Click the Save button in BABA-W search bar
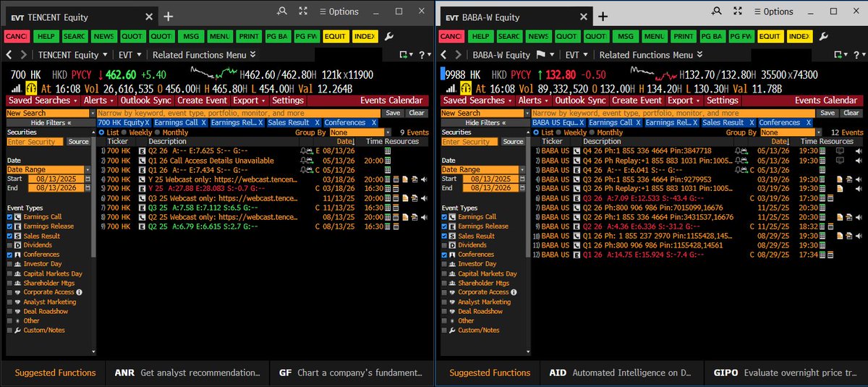Image resolution: width=868 pixels, height=387 pixels. tap(827, 113)
